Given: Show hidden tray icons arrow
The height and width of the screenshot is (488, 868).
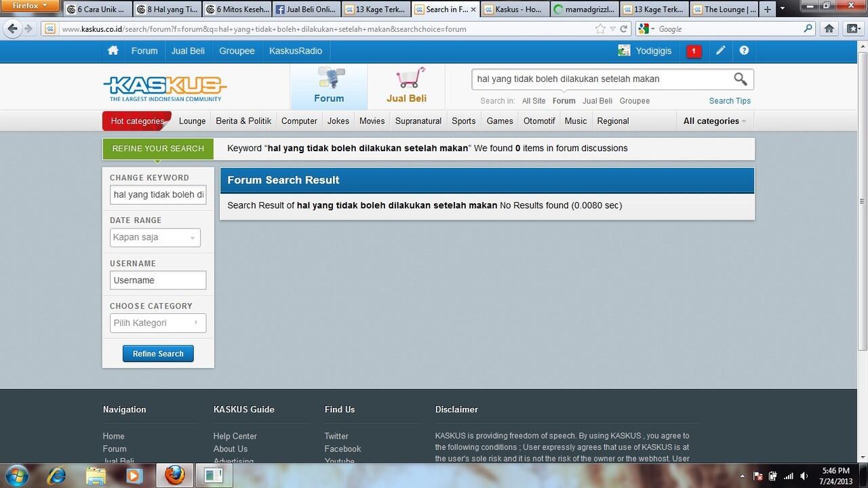Looking at the screenshot, I should click(x=741, y=476).
